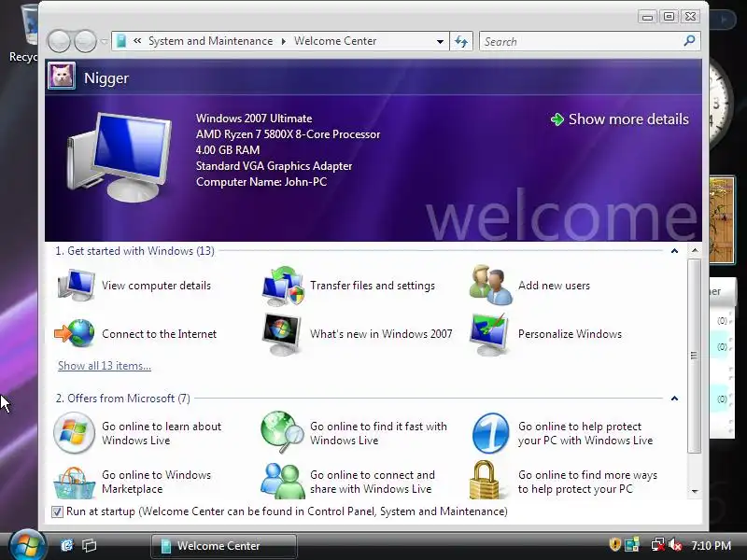Click Show more details link

pos(619,119)
